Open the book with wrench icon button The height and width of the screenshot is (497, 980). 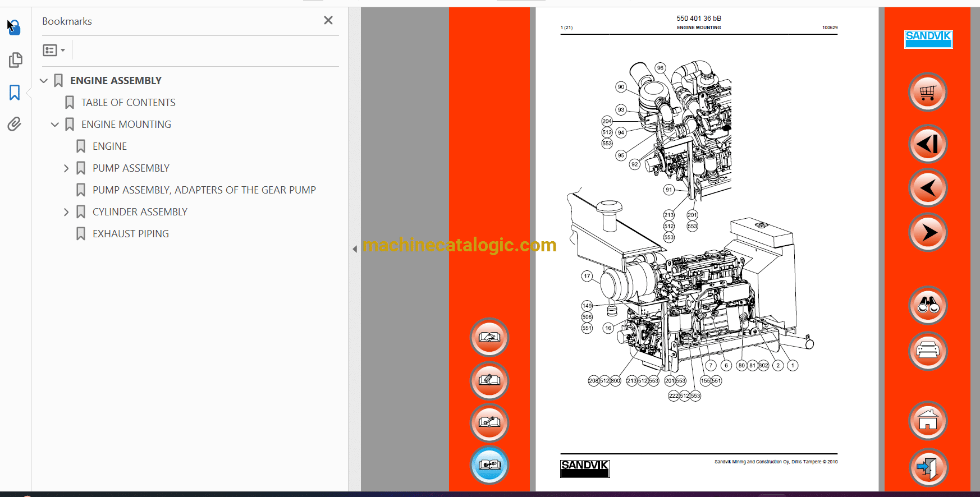tap(489, 423)
